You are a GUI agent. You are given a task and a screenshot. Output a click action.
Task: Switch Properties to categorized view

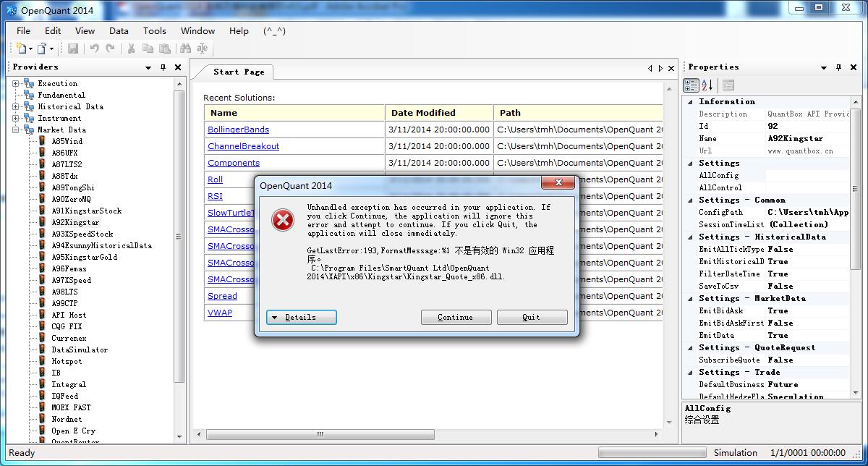pyautogui.click(x=692, y=85)
